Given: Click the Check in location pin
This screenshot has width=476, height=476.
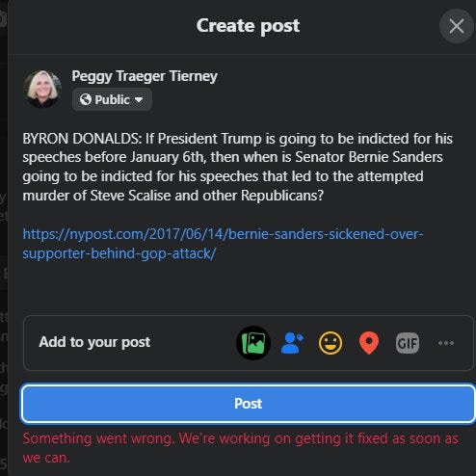Looking at the screenshot, I should click(x=369, y=343).
